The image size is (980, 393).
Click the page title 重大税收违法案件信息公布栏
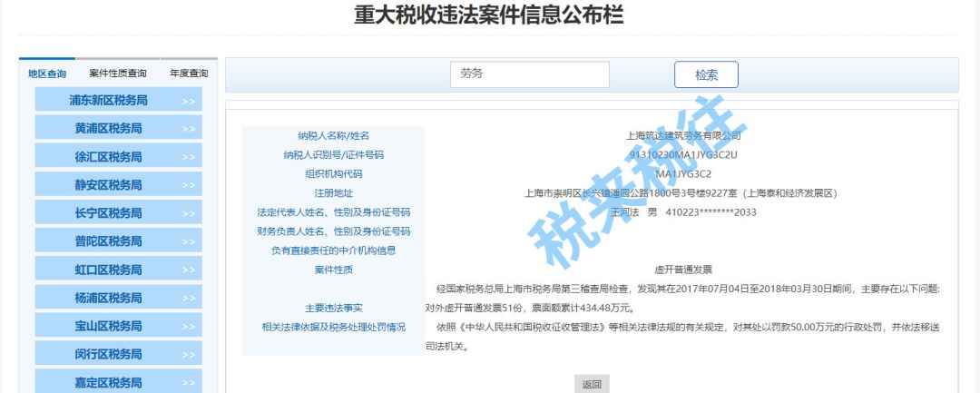(489, 15)
